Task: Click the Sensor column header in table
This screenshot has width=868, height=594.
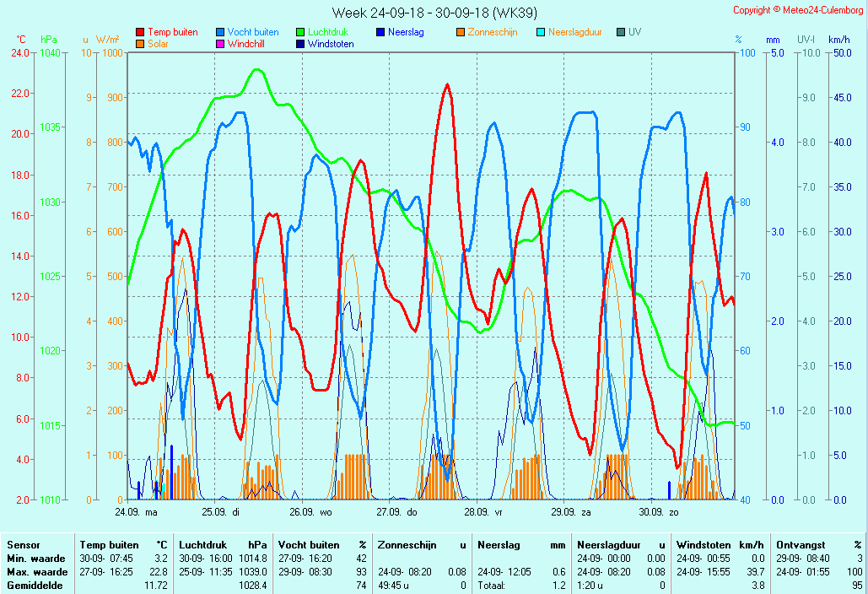Action: tap(23, 545)
